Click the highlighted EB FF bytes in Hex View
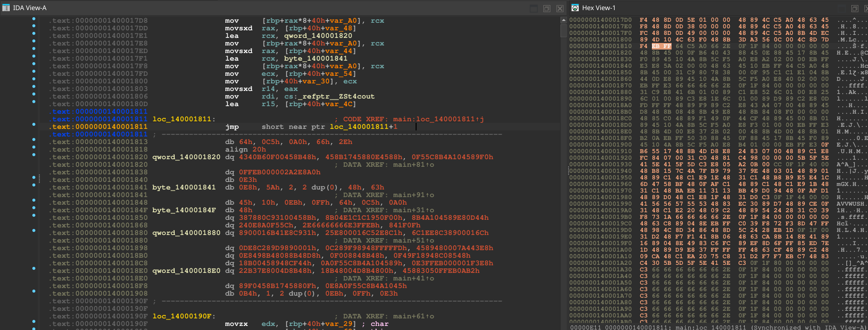The image size is (868, 330). (660, 46)
